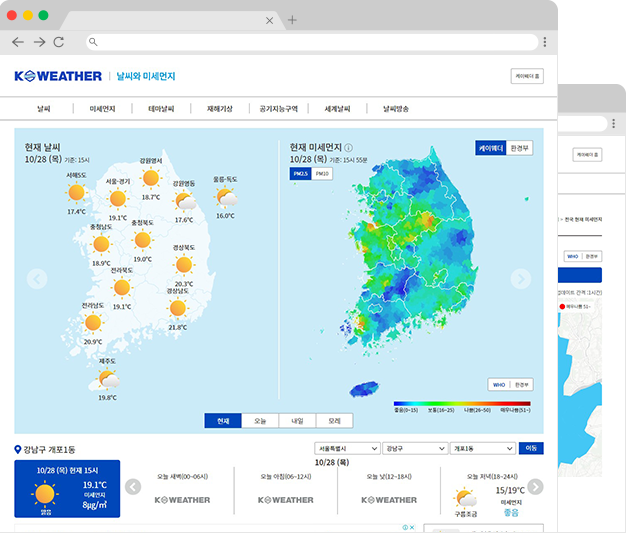Open the 서울특별시 city dropdown
The height and width of the screenshot is (533, 626).
(x=347, y=448)
